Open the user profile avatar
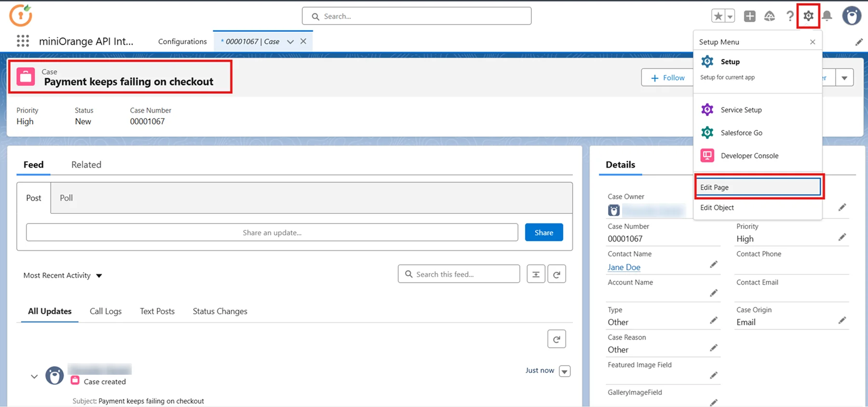Screen dimensions: 868x407 point(852,16)
